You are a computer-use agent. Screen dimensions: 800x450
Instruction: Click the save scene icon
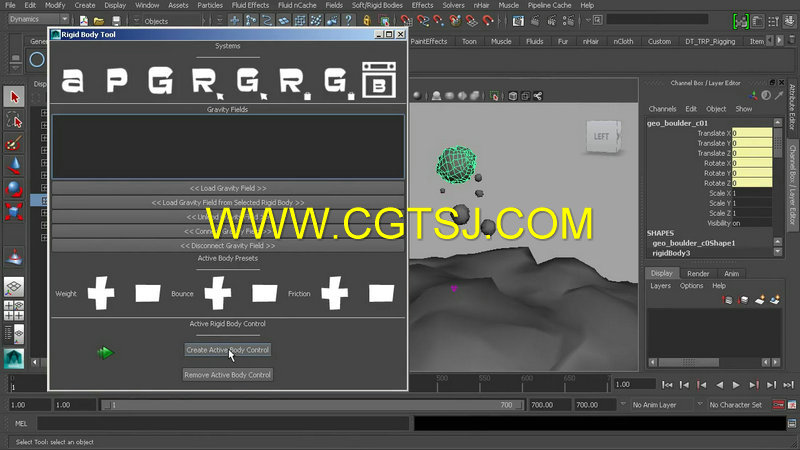click(x=116, y=21)
